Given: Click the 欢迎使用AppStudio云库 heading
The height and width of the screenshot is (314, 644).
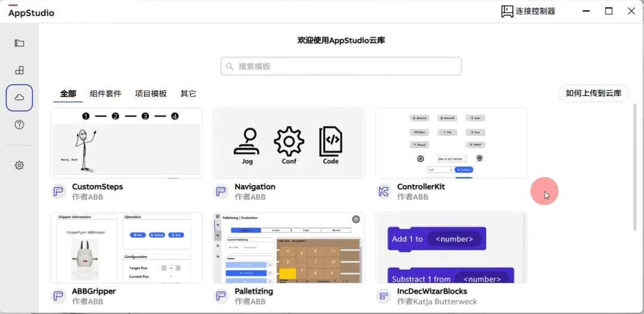Looking at the screenshot, I should coord(341,41).
